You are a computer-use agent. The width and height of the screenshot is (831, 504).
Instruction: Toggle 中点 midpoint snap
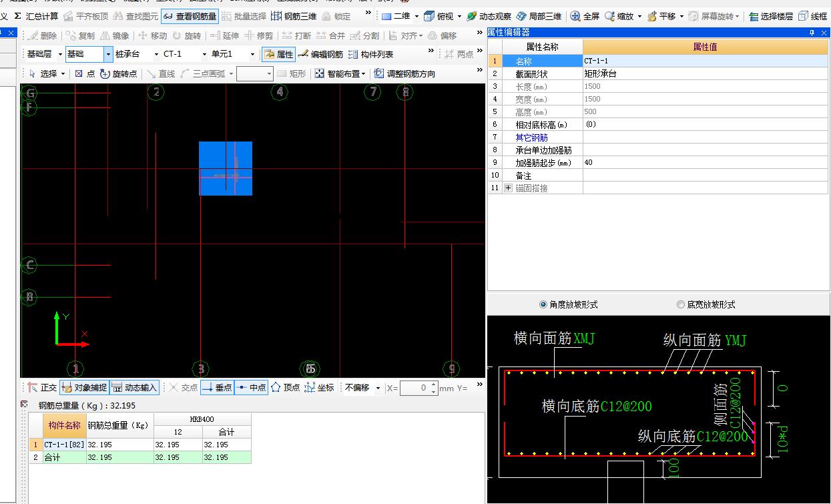[251, 387]
